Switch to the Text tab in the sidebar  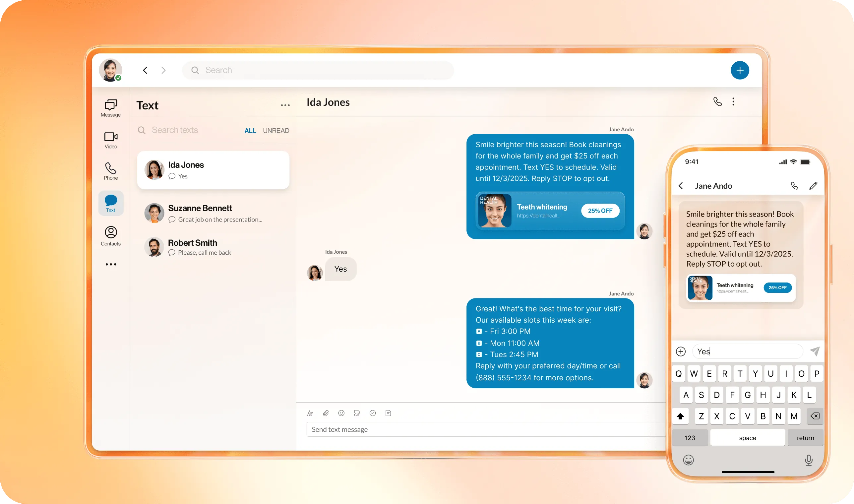click(x=111, y=203)
